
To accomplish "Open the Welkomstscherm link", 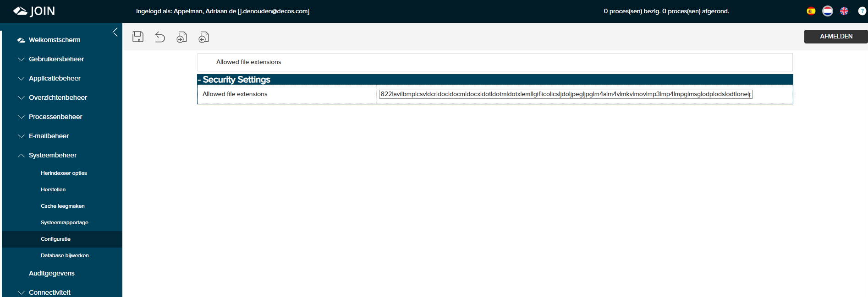I will 54,40.
